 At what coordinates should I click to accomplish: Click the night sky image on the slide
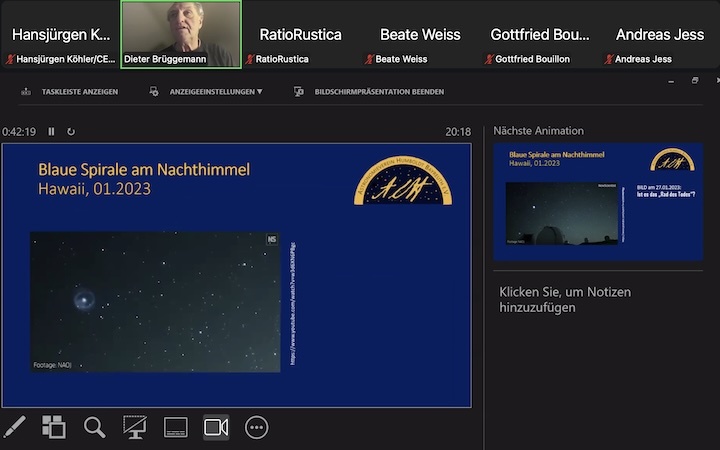tap(155, 302)
